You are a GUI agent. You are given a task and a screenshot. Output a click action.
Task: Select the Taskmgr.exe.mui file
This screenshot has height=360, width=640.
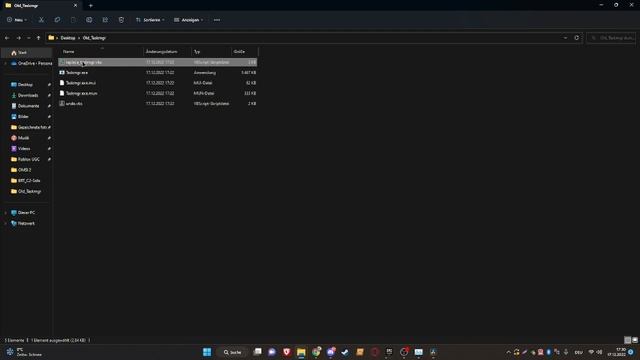click(158, 83)
